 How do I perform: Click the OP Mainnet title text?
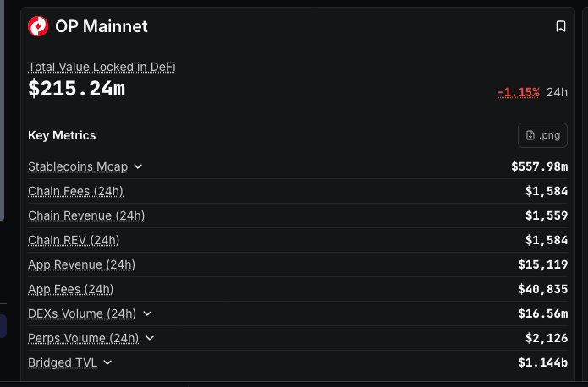102,26
